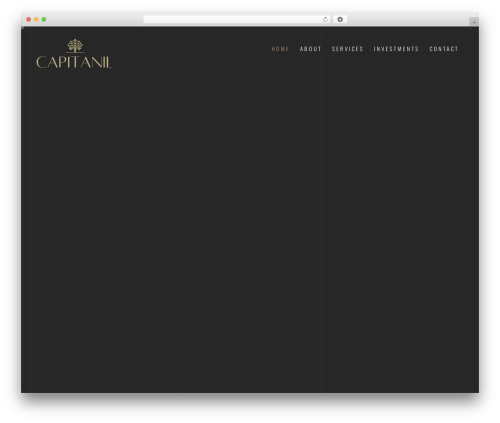Focus the browser address bar
This screenshot has width=500, height=423.
[x=237, y=19]
